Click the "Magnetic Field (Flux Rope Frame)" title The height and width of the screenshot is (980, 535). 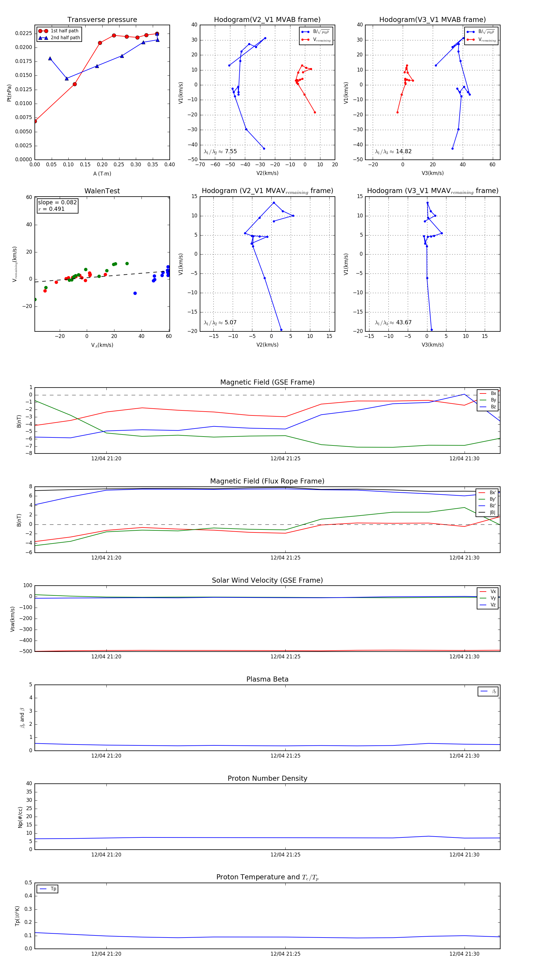coord(267,481)
